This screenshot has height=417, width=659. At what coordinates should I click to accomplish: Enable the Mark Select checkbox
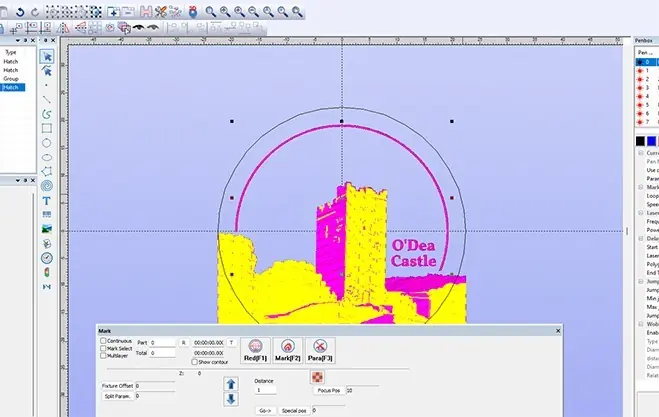[103, 348]
